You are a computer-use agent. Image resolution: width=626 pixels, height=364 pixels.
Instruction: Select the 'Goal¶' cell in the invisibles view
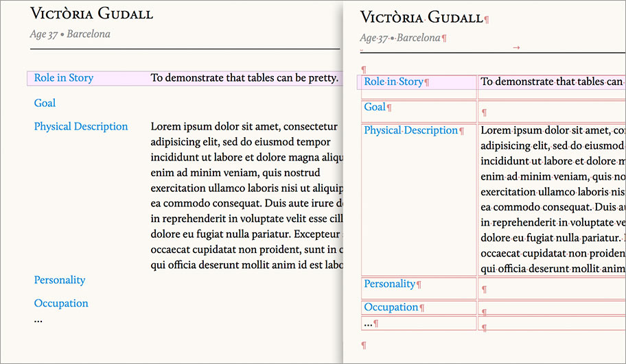tap(419, 111)
